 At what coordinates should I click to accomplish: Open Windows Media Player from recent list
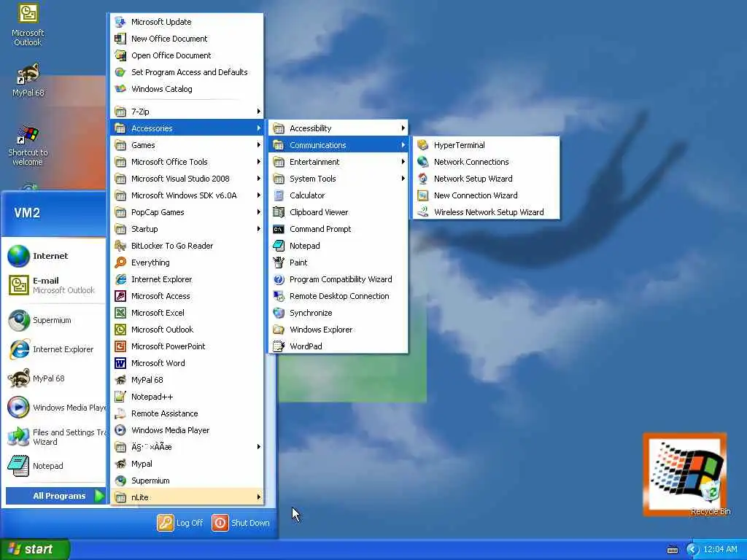click(x=55, y=408)
